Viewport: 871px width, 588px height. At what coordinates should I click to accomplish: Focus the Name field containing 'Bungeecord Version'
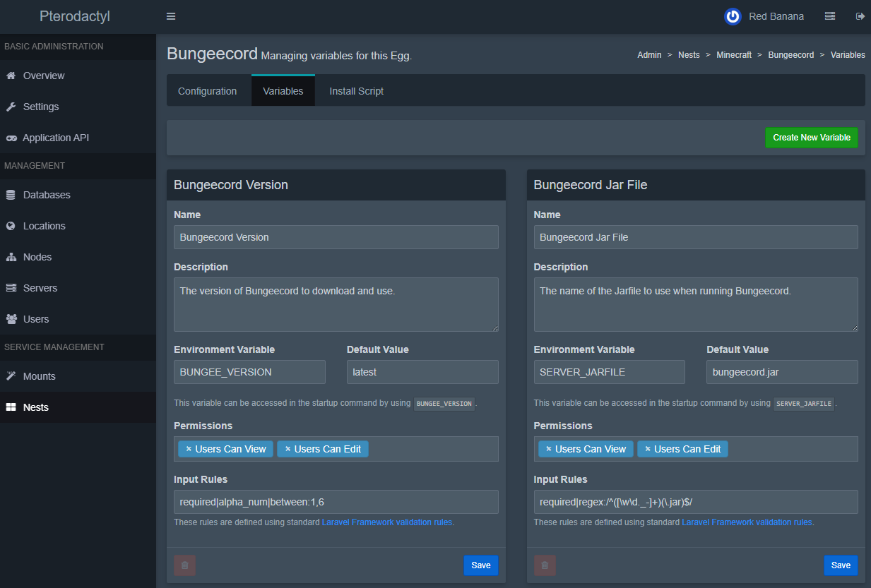[x=336, y=237]
